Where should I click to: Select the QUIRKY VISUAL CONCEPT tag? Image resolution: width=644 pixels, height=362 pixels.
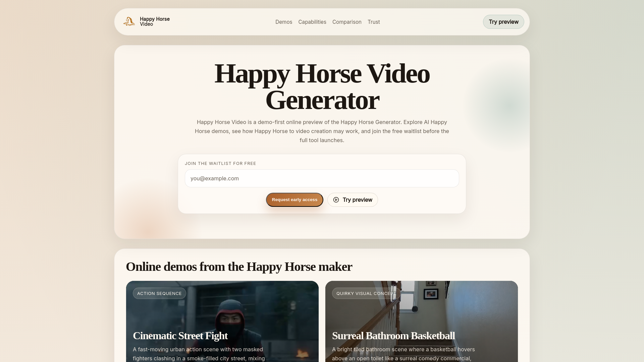click(366, 293)
